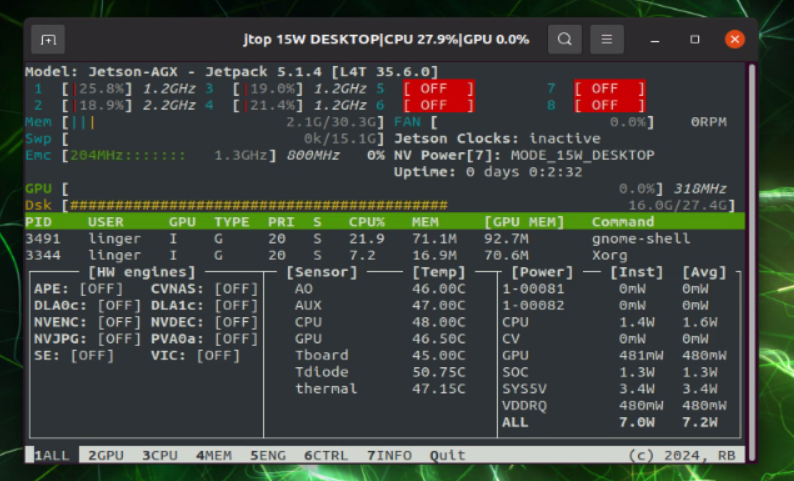Click the [HW engines] panel heading
Image resolution: width=794 pixels, height=481 pixels.
point(142,272)
